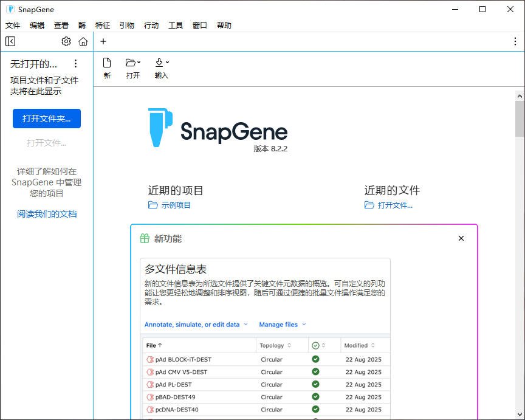Screen dimensions: 525x420
Task: Click green check for pAd PL-DEST
Action: pyautogui.click(x=315, y=384)
